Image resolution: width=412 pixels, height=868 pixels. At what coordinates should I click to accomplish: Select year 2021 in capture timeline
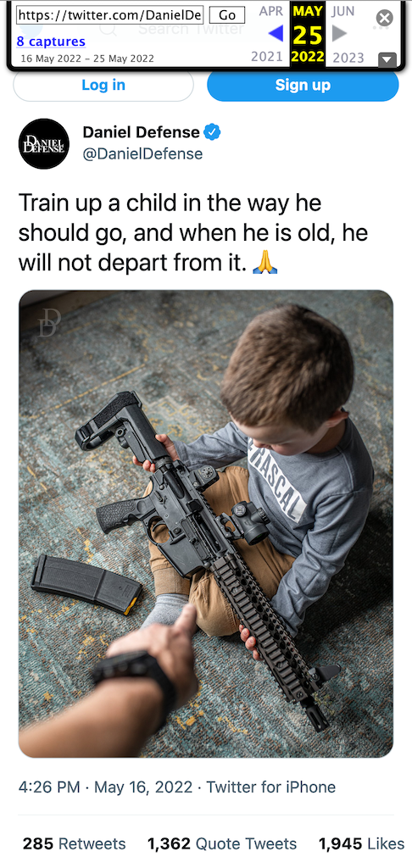269,58
